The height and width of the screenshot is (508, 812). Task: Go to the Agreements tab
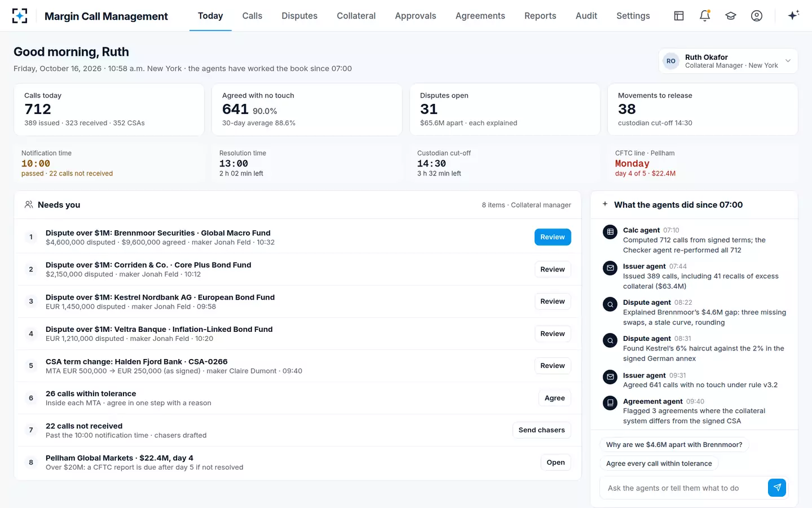coord(480,16)
